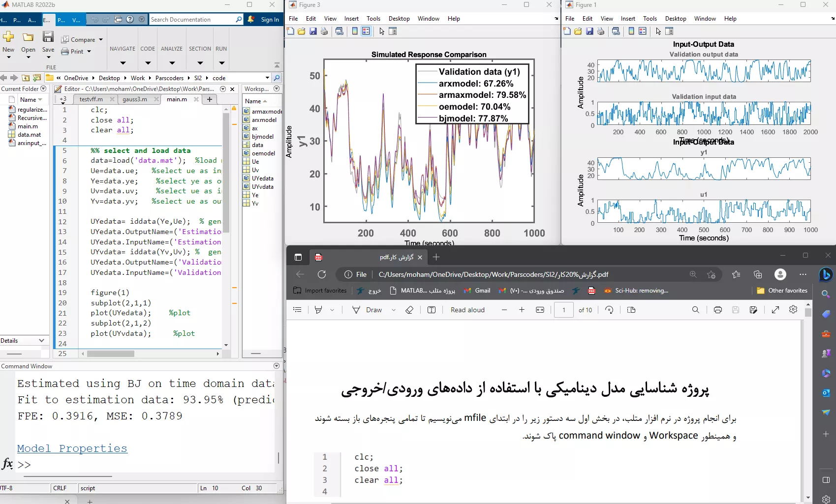The height and width of the screenshot is (504, 836).
Task: Expand the Details panel chevron
Action: click(41, 340)
